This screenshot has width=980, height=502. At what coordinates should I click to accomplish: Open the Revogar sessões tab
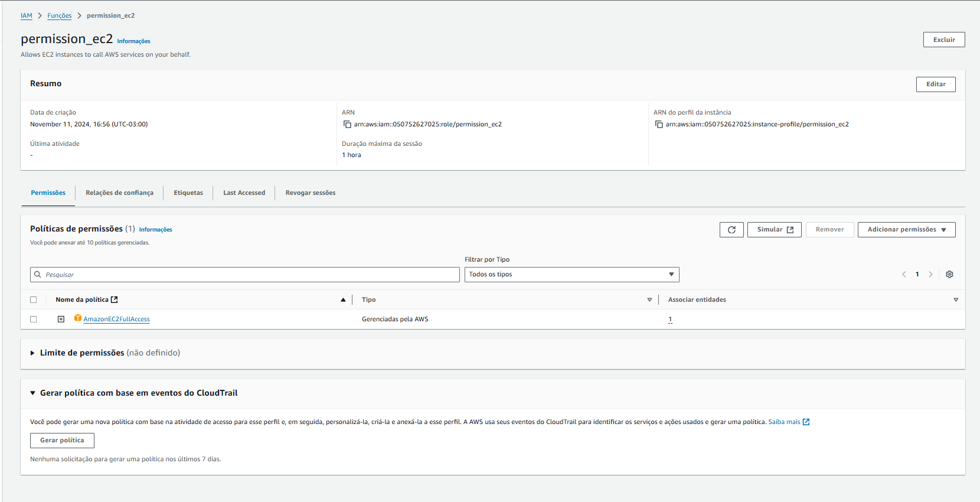[311, 193]
